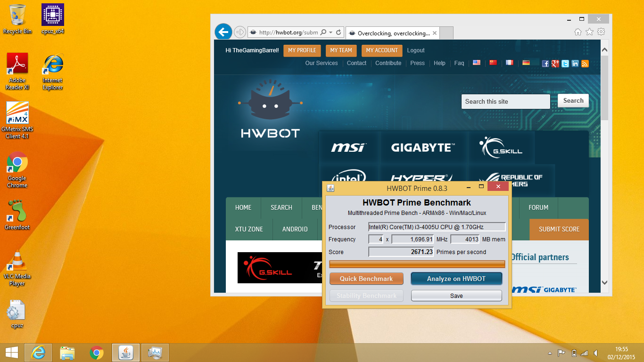Save the benchmark result
Viewport: 644px width, 362px height.
(456, 296)
